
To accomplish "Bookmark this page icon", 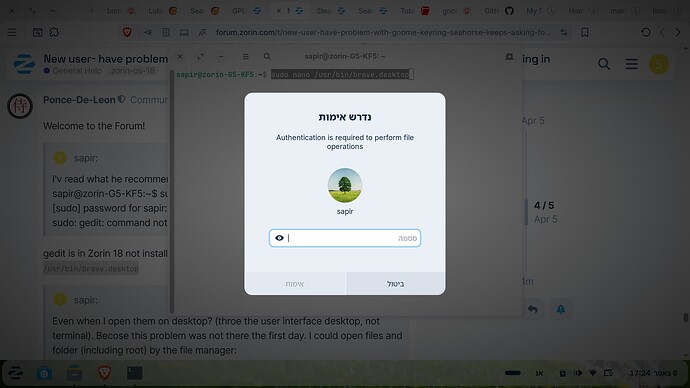I will click(x=585, y=32).
